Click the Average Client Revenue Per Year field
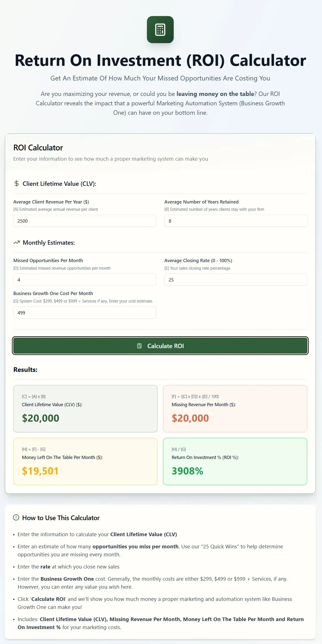322x644 pixels. (85, 221)
